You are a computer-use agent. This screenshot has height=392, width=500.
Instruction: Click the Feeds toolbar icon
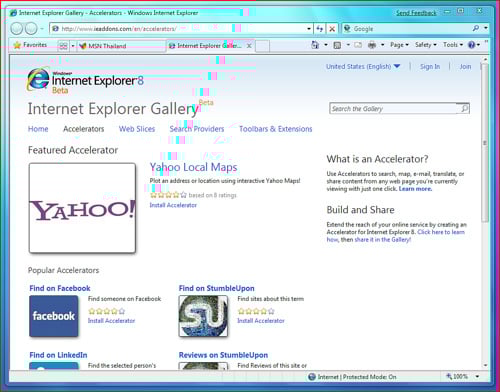pos(337,45)
